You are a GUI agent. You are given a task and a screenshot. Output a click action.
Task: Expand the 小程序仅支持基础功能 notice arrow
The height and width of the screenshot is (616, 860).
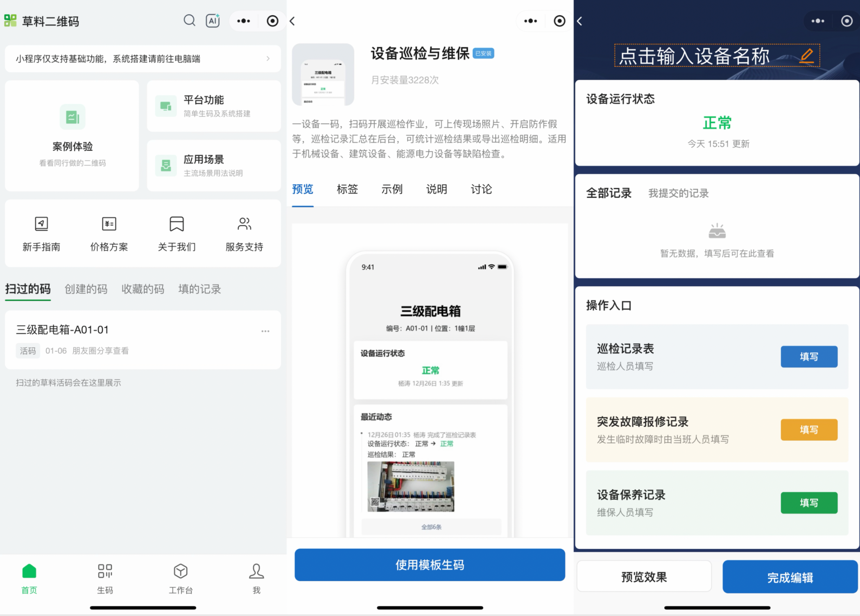(268, 59)
